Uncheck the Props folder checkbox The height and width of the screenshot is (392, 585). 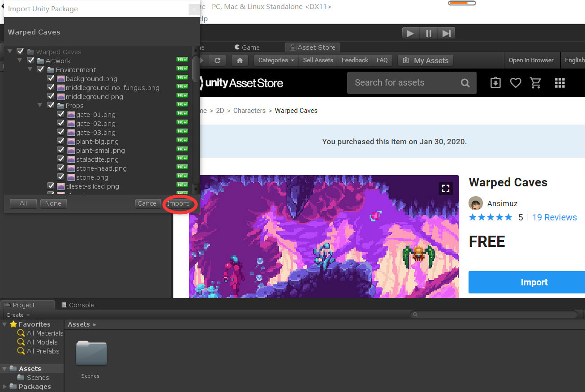[51, 105]
